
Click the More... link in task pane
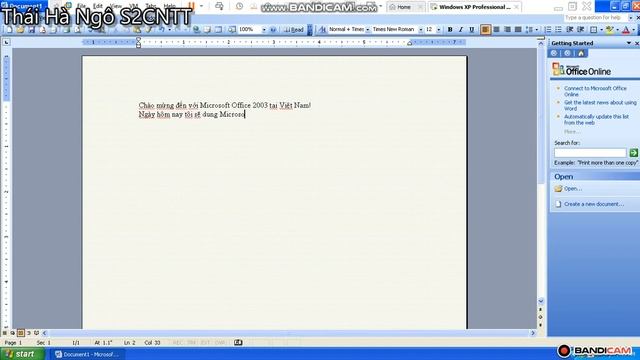point(571,131)
